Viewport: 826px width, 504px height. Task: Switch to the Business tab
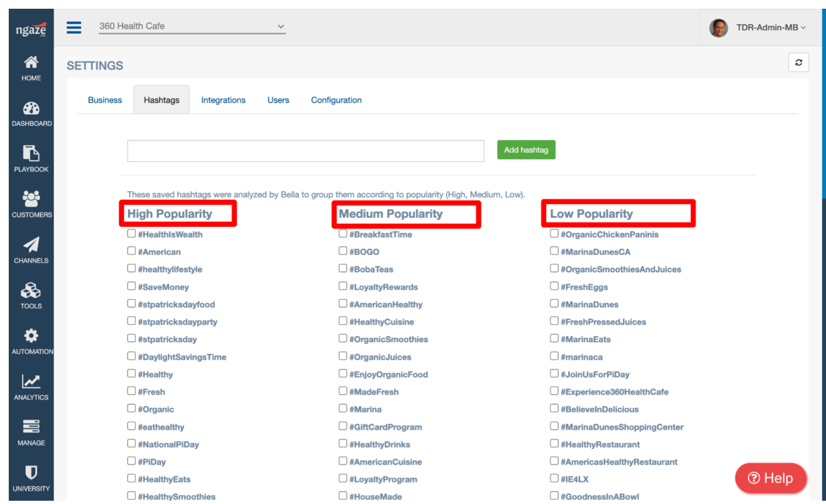click(x=105, y=100)
